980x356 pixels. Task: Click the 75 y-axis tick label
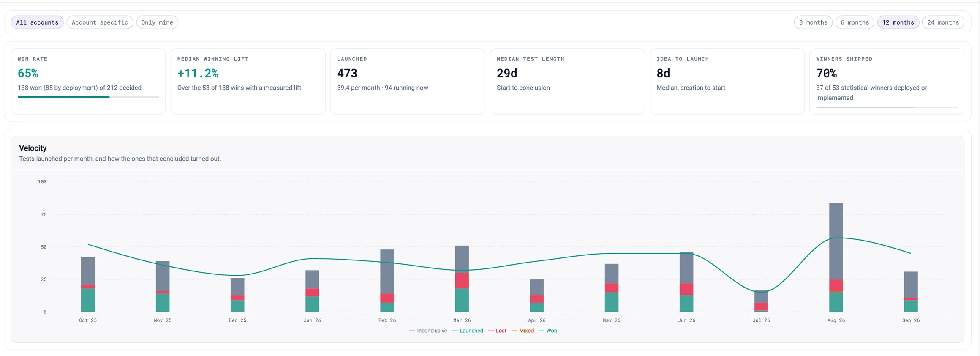[44, 214]
